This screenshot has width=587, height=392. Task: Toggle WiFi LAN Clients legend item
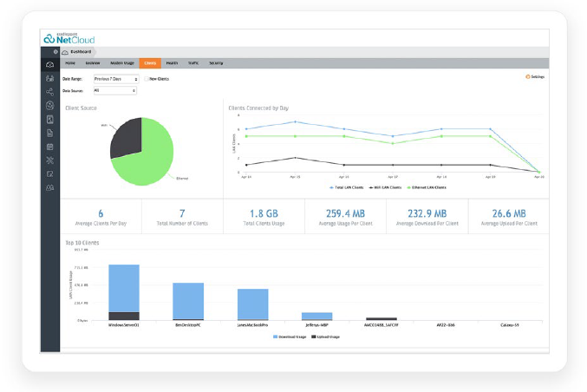coord(385,187)
